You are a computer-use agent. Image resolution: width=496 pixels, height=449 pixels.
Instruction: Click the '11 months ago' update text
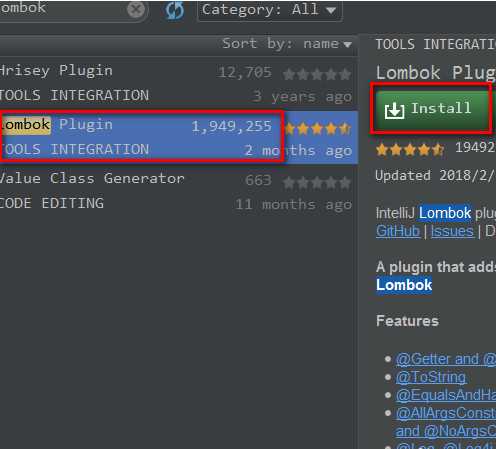[294, 204]
